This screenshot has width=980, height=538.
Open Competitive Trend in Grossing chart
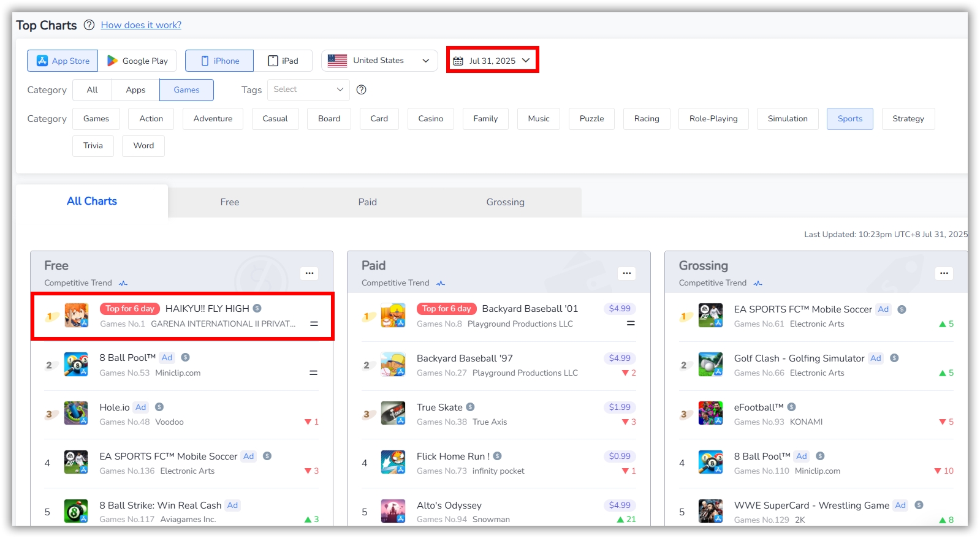[x=721, y=283]
